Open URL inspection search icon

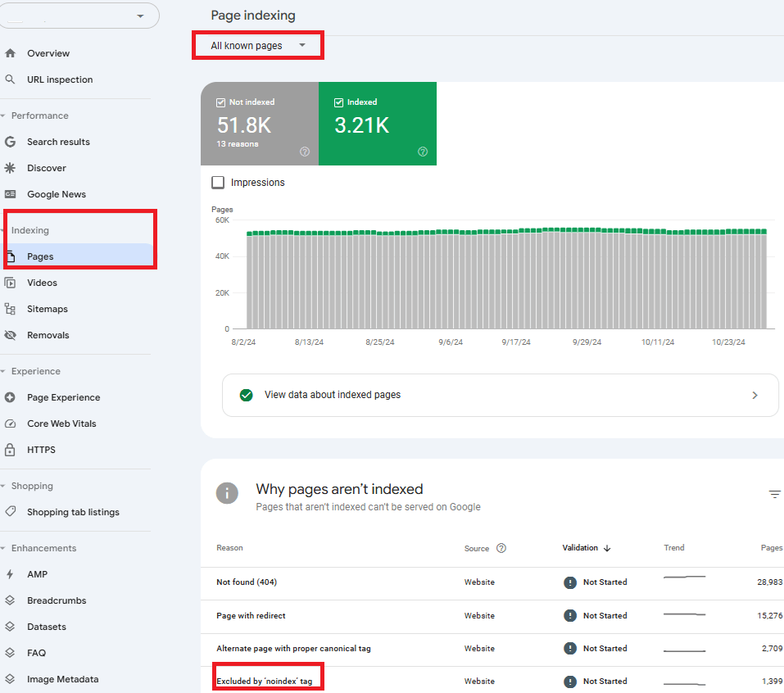click(10, 79)
